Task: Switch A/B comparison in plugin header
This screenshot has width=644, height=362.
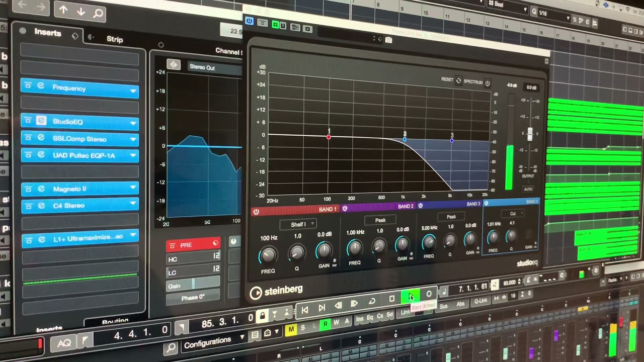Action: [295, 27]
